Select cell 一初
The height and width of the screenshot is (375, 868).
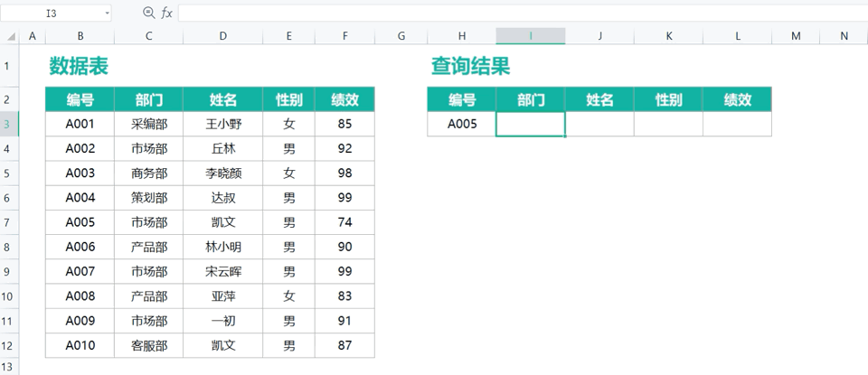pyautogui.click(x=223, y=321)
